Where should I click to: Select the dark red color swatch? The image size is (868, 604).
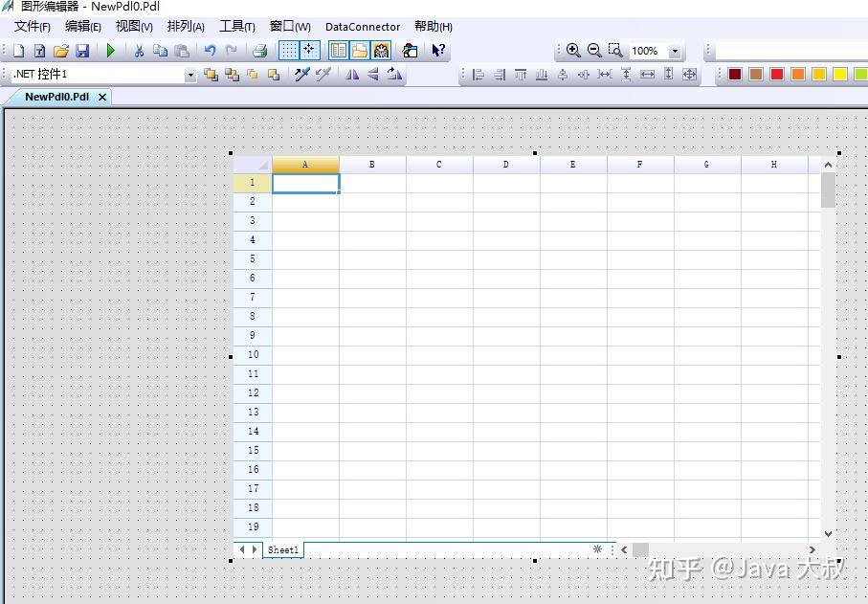[x=734, y=73]
